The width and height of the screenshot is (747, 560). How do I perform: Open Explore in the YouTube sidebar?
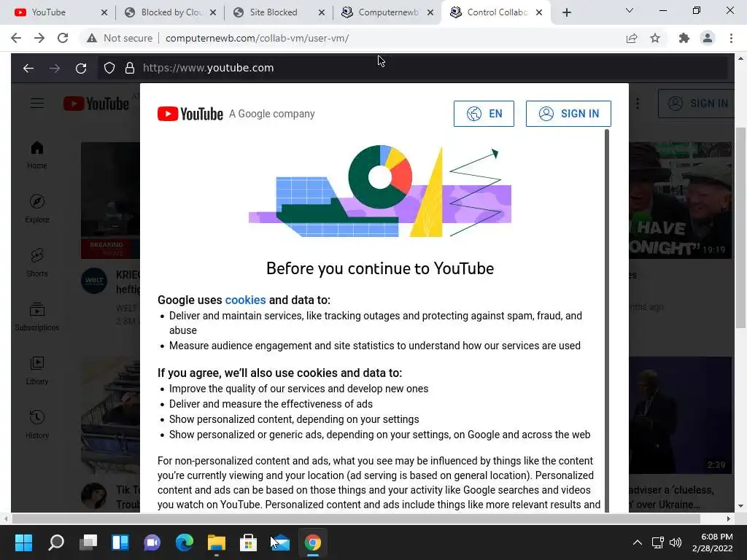pyautogui.click(x=37, y=209)
